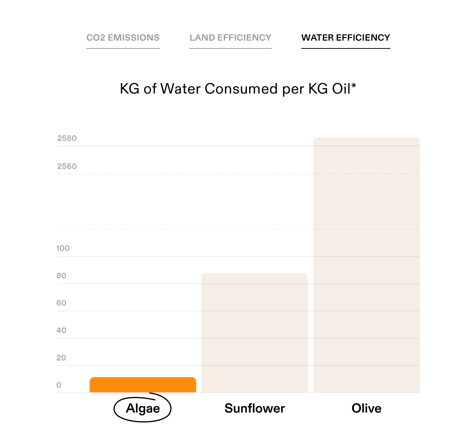Click the 100 y-axis tick label
Image resolution: width=476 pixels, height=448 pixels.
(x=63, y=248)
